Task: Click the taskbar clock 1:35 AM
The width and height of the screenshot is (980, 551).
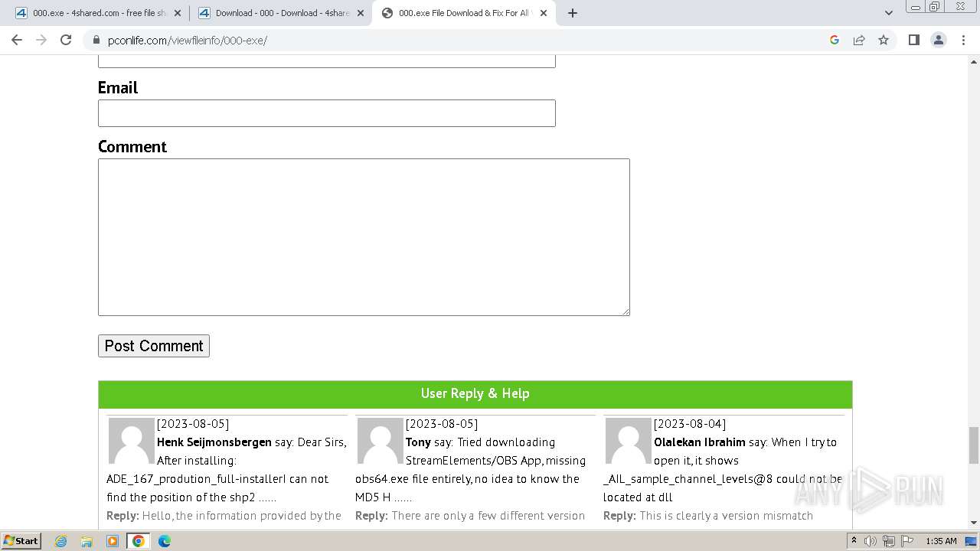Action: [x=941, y=541]
